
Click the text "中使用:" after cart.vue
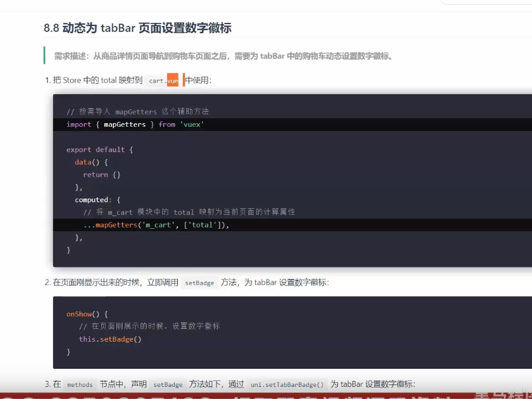tap(198, 80)
